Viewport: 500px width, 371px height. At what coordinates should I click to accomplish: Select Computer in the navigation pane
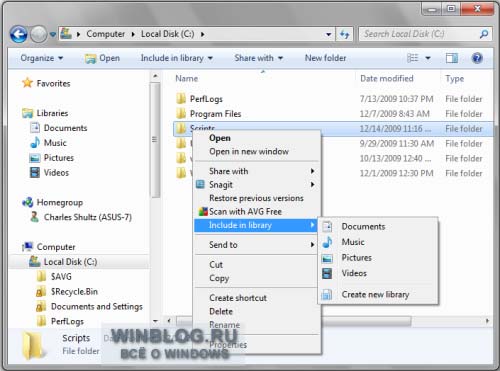[x=56, y=247]
